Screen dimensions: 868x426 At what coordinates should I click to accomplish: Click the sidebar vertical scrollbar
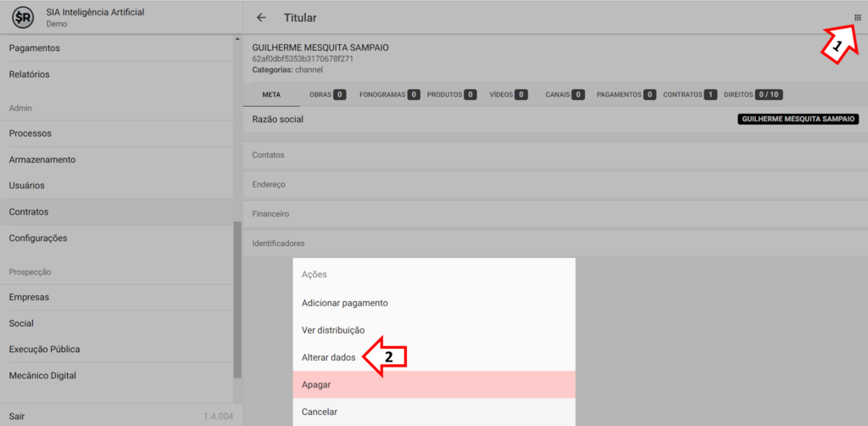click(x=237, y=297)
